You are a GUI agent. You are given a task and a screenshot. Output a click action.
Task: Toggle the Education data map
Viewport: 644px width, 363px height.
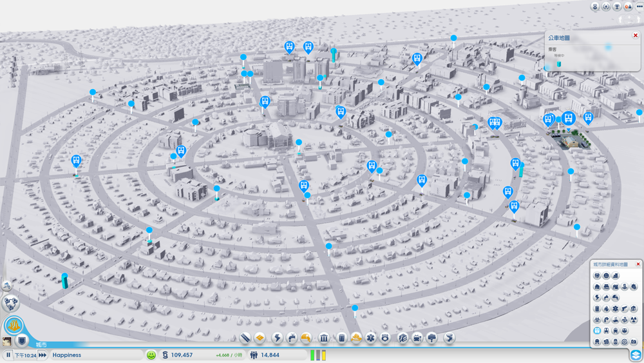point(634,309)
